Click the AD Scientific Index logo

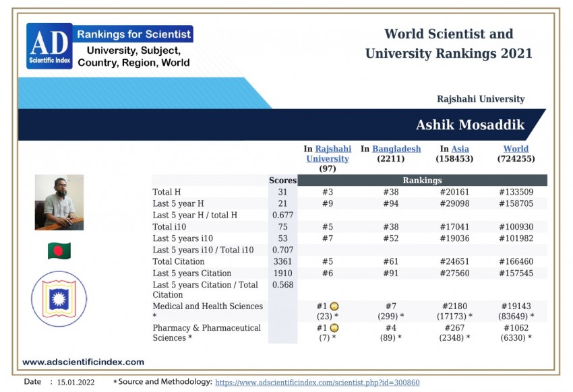point(49,46)
